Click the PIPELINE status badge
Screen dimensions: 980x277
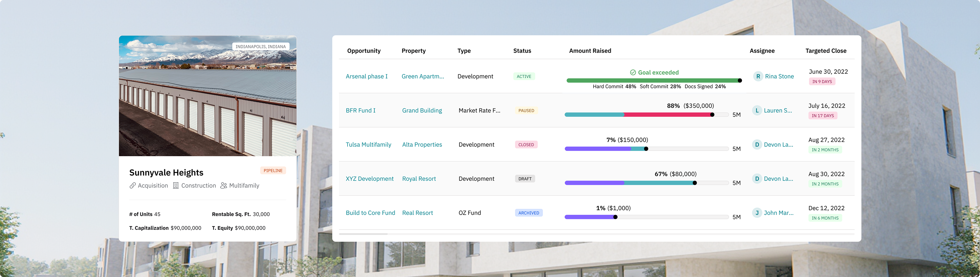tap(273, 171)
